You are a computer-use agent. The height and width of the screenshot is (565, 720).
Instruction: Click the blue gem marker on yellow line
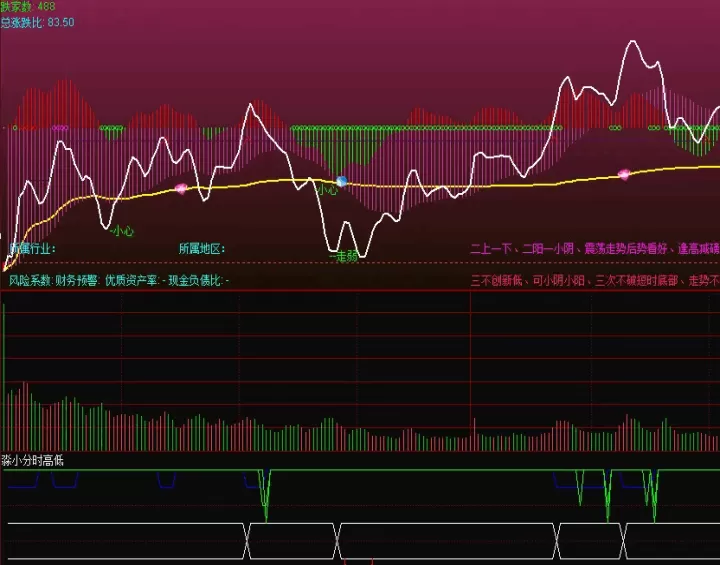coord(341,181)
